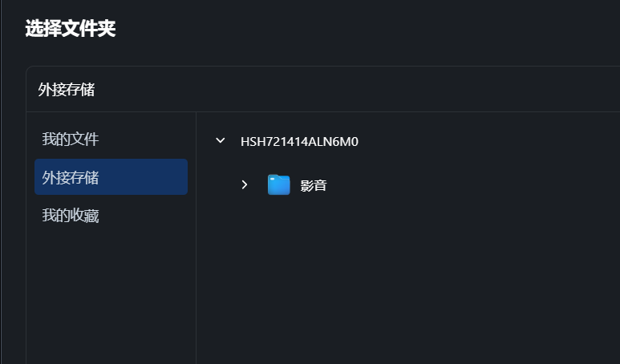Open the My Files (我的文件) section
This screenshot has height=364, width=620.
(71, 139)
